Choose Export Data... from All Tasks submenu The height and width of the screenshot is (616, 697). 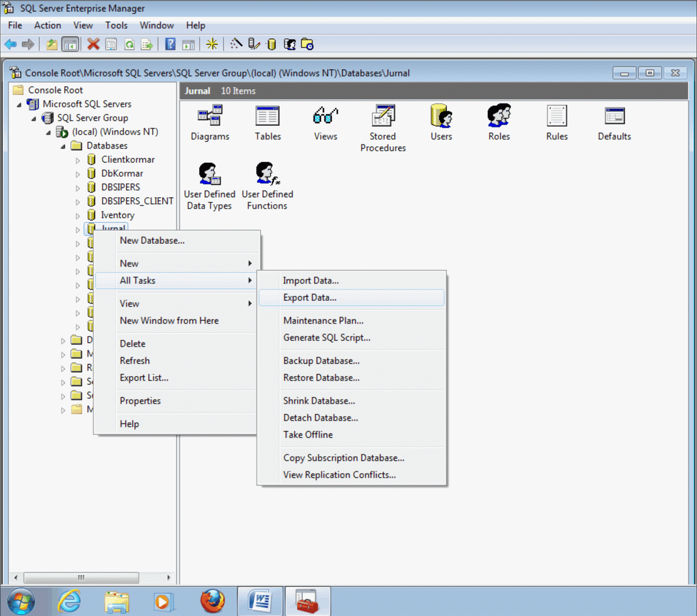point(352,298)
